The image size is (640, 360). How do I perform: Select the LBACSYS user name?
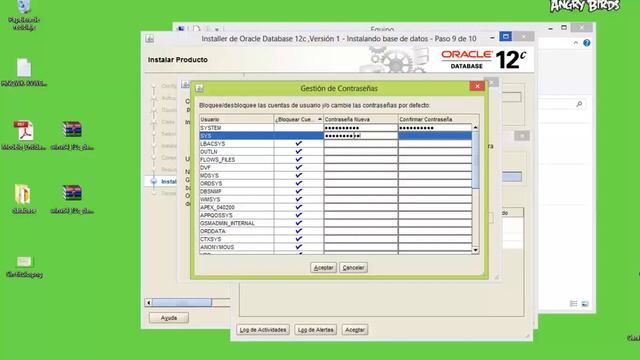213,144
